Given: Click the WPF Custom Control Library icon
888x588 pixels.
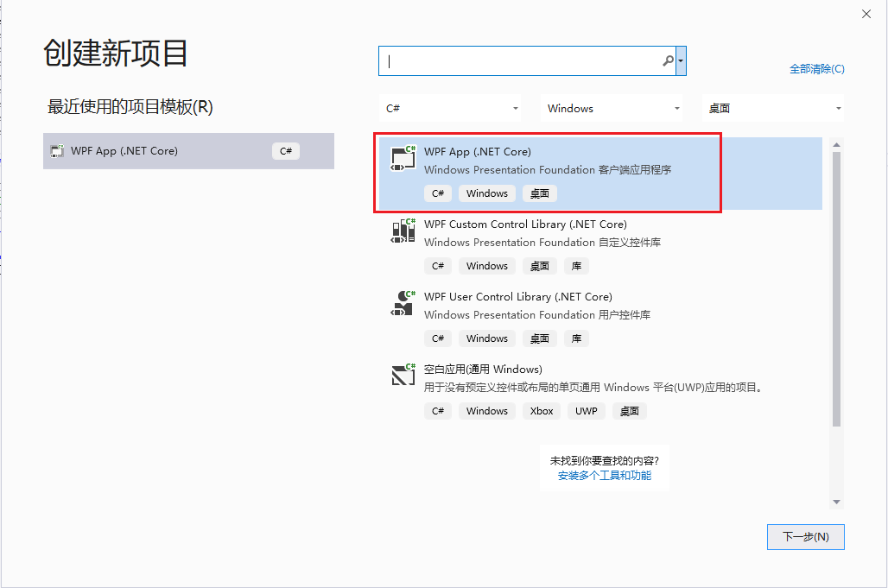Looking at the screenshot, I should 403,231.
